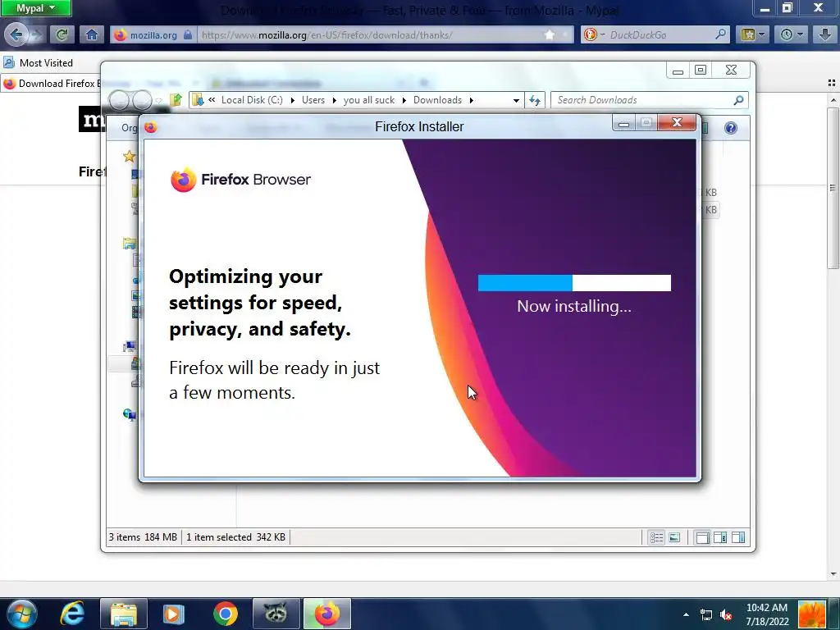Select the Download Firefox browser tab
840x630 pixels.
tap(52, 84)
